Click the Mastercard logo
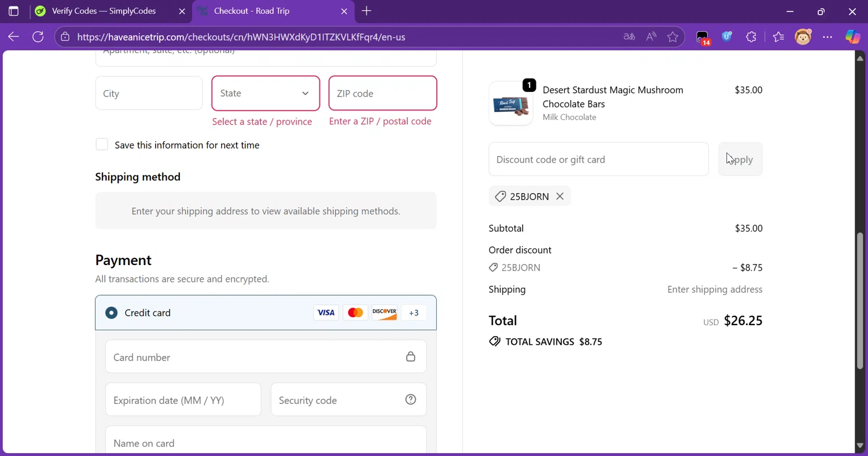 (355, 312)
